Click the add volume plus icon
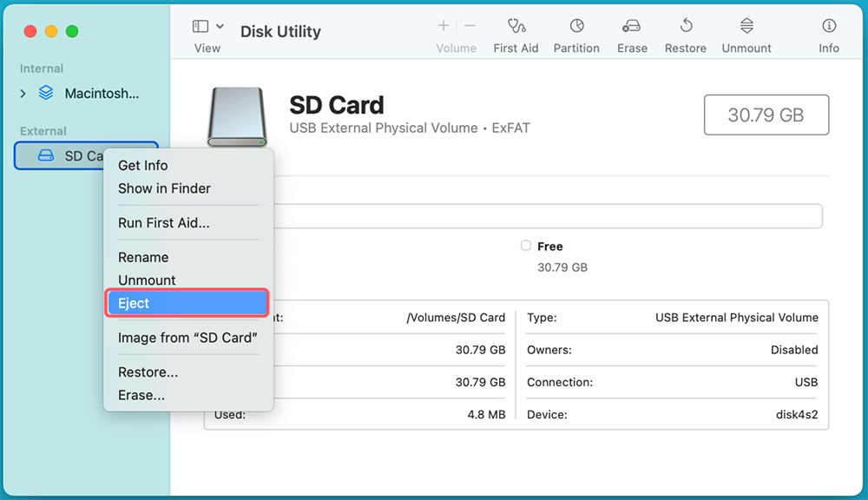 coord(444,26)
